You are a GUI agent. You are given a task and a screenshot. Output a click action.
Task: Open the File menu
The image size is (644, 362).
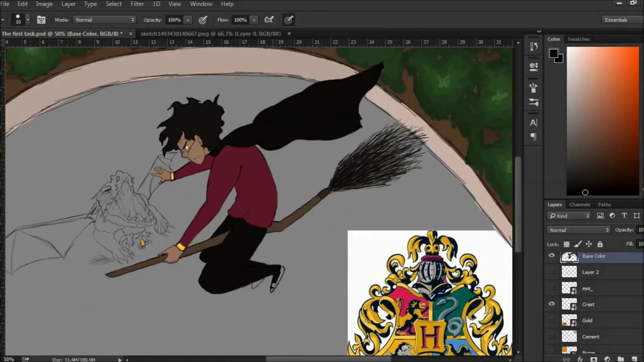pos(5,4)
